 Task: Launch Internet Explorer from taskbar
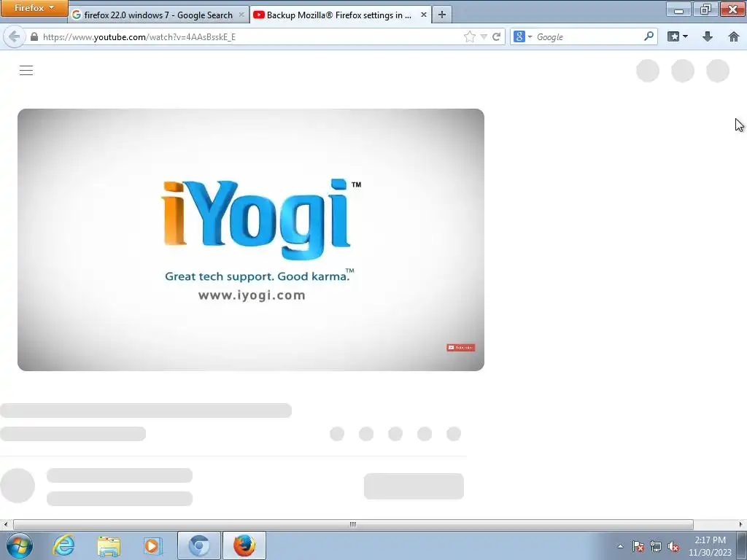pyautogui.click(x=64, y=545)
